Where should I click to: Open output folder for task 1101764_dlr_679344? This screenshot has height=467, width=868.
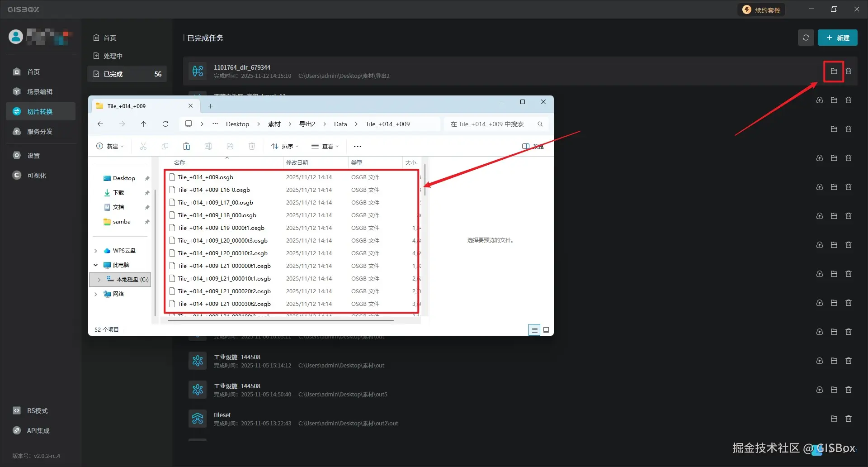click(834, 71)
